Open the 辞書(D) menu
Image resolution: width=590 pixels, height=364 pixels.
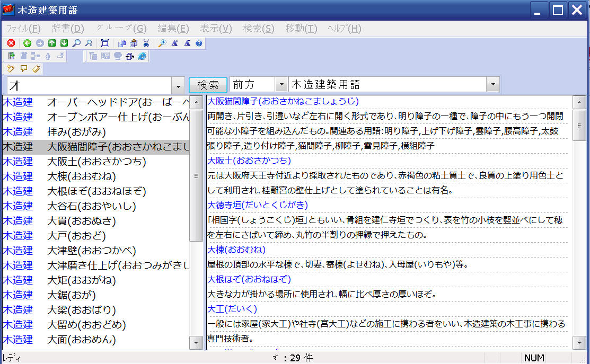(x=68, y=29)
